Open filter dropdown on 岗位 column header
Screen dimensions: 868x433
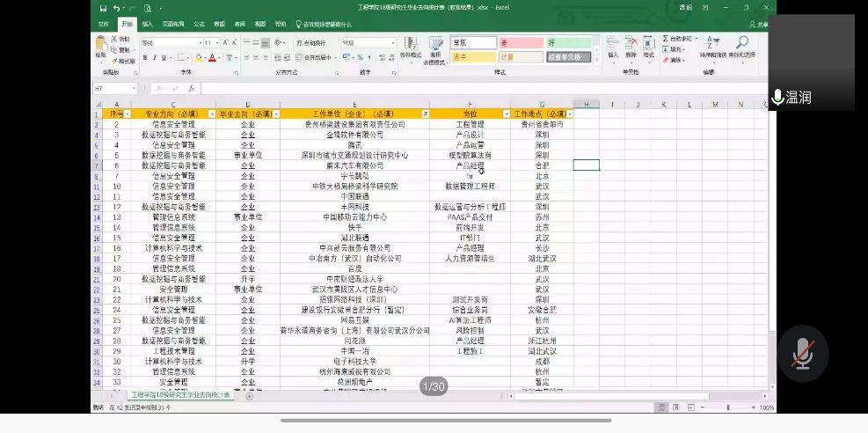click(506, 114)
